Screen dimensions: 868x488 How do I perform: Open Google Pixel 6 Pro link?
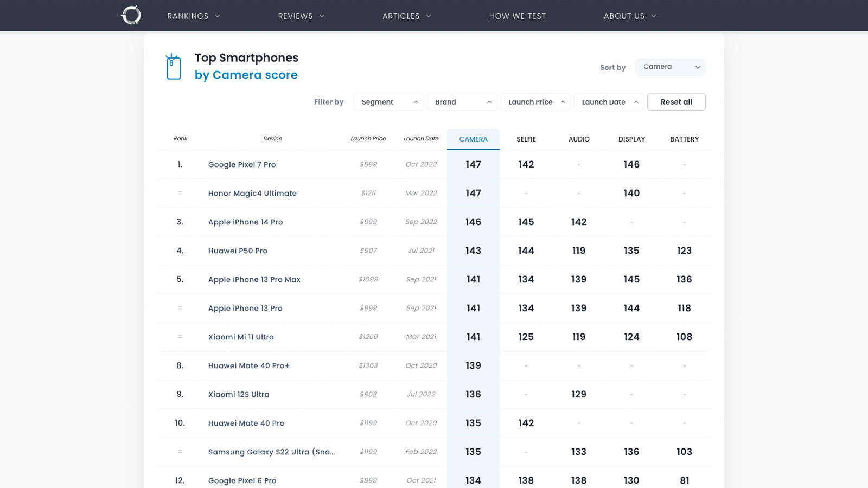point(242,481)
